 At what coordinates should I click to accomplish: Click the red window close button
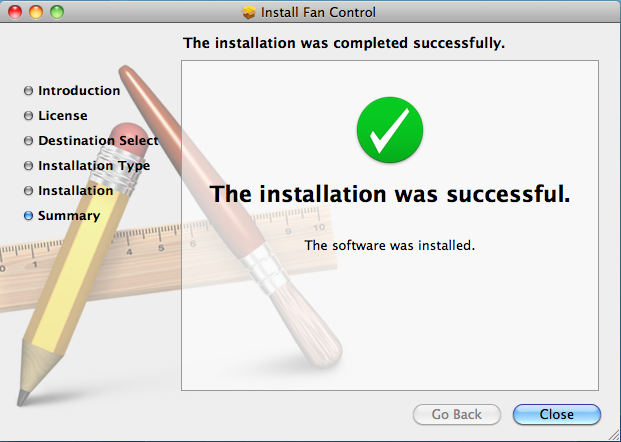pyautogui.click(x=15, y=12)
